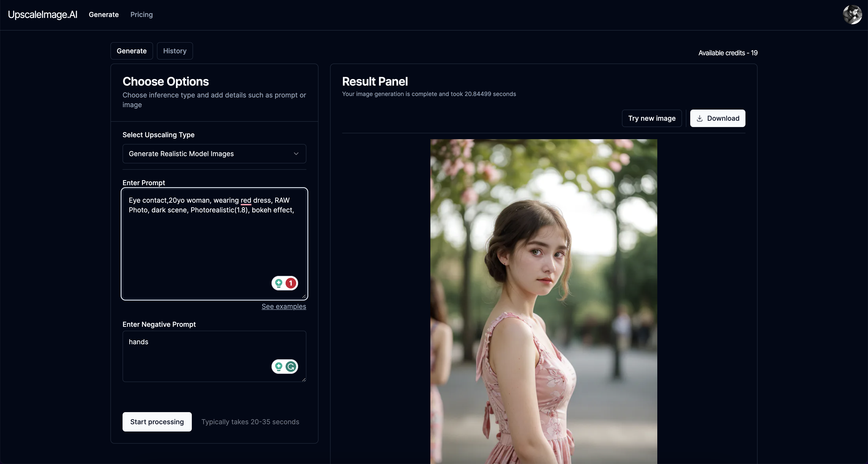Open Generate in the top navigation

coord(103,15)
